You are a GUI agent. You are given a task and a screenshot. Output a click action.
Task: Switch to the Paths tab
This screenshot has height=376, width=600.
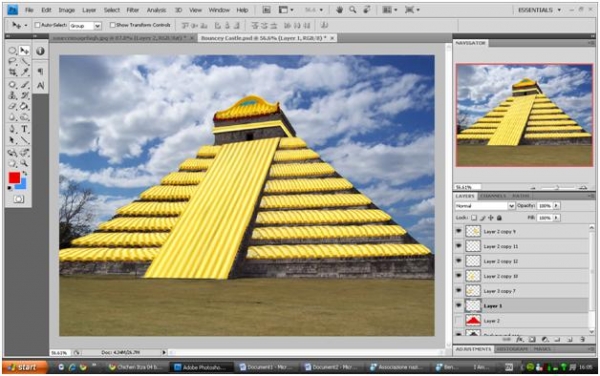click(x=521, y=196)
